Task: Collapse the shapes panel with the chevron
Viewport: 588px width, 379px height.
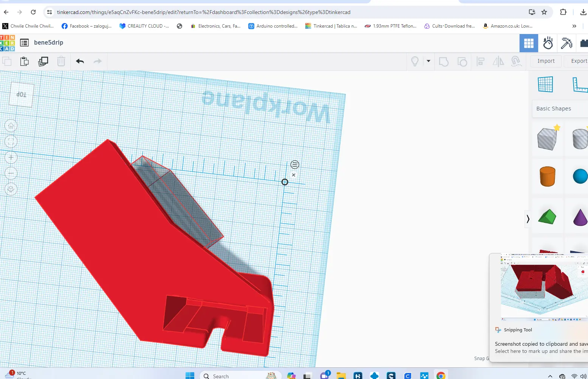Action: (x=528, y=219)
